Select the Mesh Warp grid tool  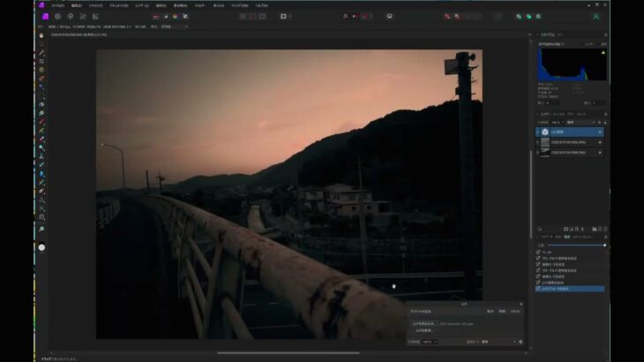click(x=41, y=217)
